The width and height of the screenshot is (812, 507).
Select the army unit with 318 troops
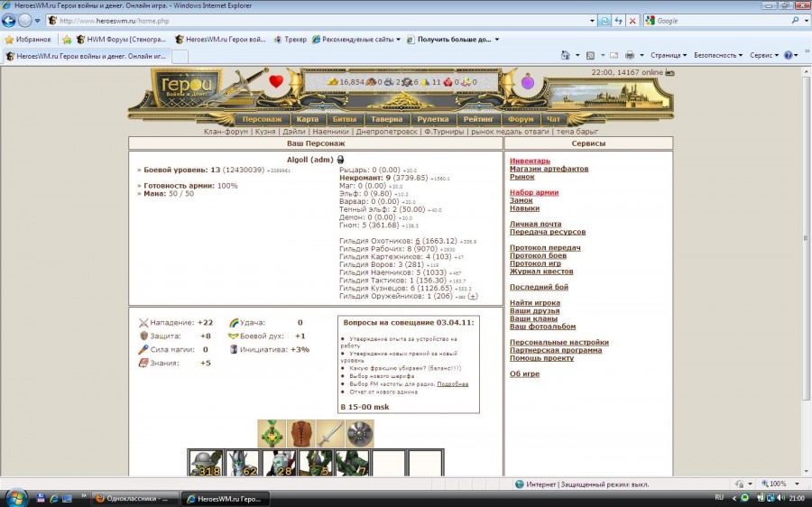pyautogui.click(x=206, y=463)
